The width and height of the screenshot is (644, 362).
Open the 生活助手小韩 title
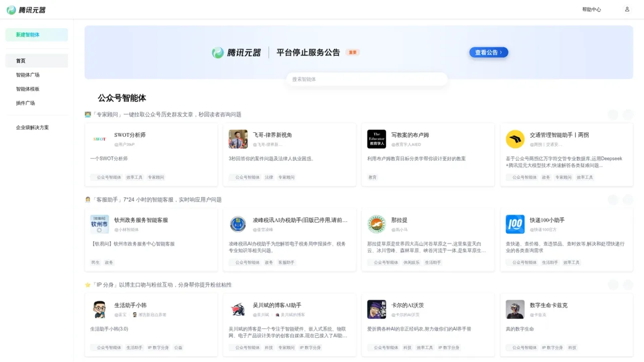click(130, 305)
